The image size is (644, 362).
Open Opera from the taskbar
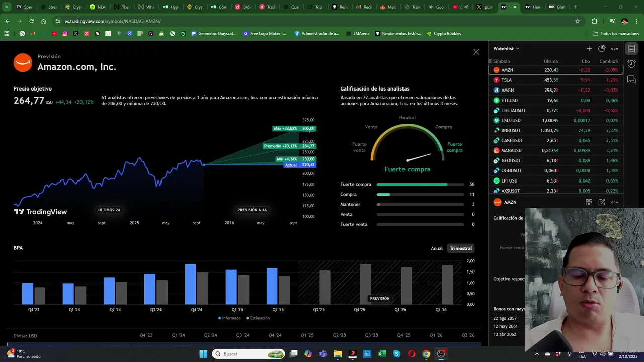click(x=411, y=354)
